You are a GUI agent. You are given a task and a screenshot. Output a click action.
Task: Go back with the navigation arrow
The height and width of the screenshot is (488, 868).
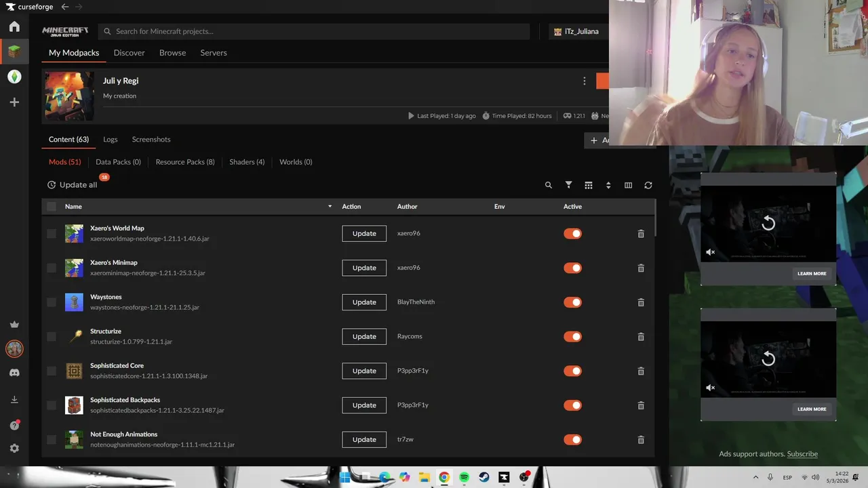[65, 7]
